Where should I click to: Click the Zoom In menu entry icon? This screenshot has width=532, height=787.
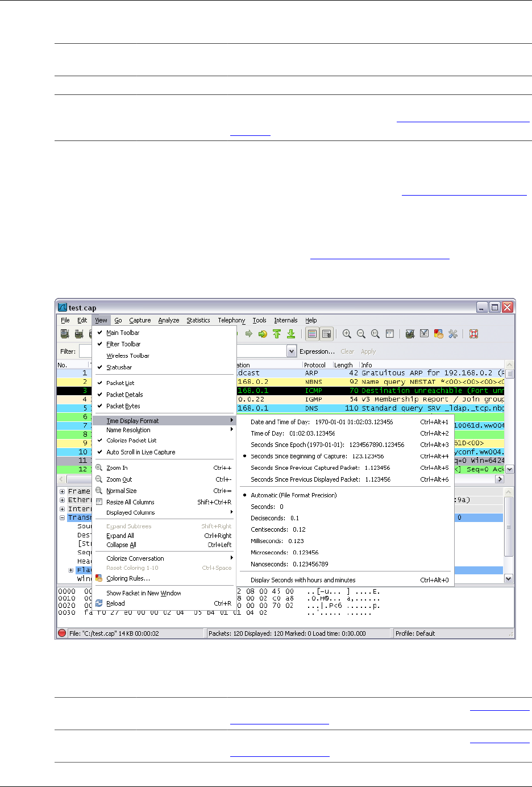pos(99,467)
